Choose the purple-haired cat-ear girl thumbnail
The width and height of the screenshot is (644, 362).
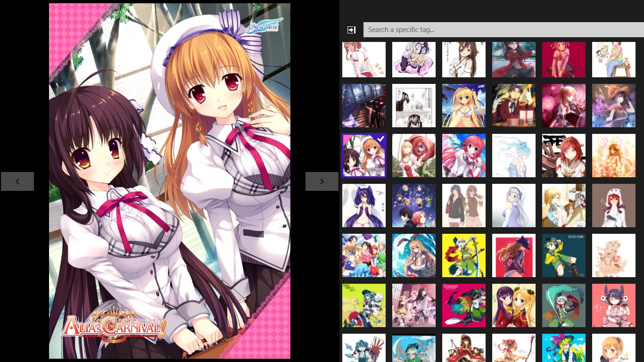(x=363, y=206)
